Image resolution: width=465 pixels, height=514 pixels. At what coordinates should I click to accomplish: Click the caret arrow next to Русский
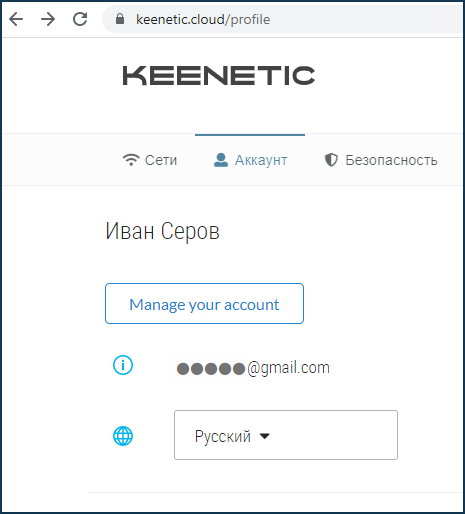[265, 436]
